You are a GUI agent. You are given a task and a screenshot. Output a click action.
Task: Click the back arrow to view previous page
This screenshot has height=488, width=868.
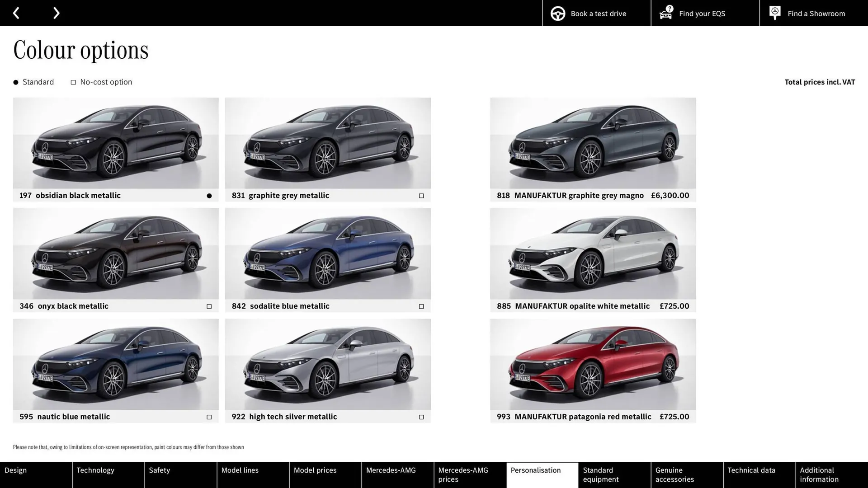click(16, 13)
